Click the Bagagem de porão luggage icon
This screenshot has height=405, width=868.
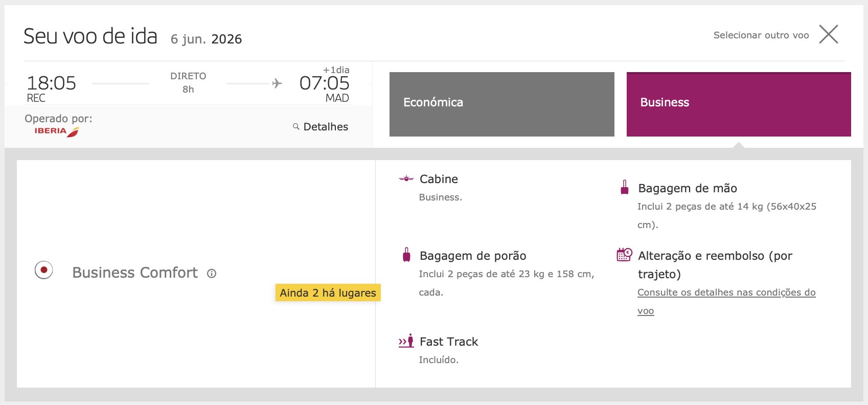[x=406, y=255]
